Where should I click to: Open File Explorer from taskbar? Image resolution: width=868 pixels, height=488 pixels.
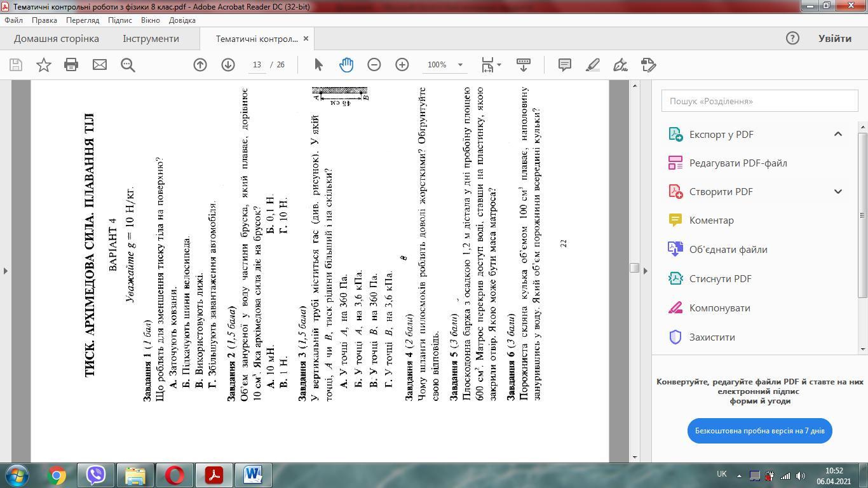pos(135,475)
